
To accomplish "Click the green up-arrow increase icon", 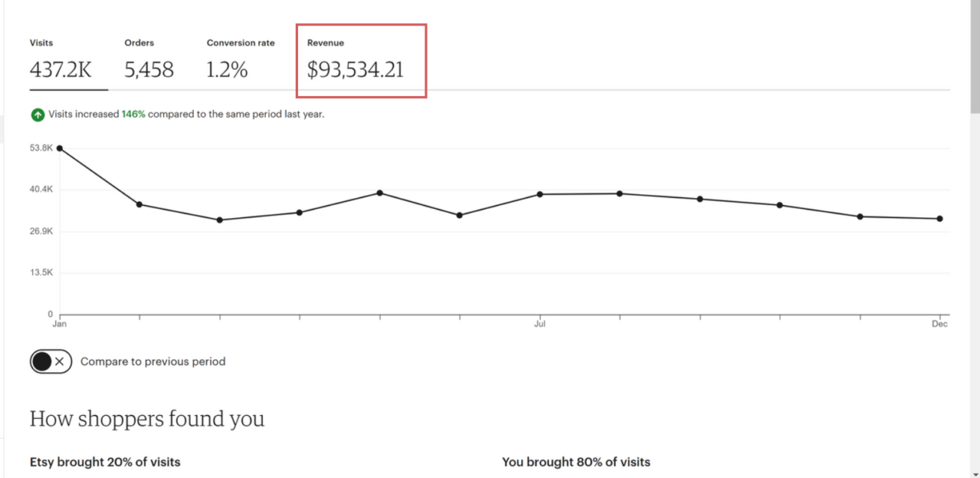I will pyautogui.click(x=37, y=115).
